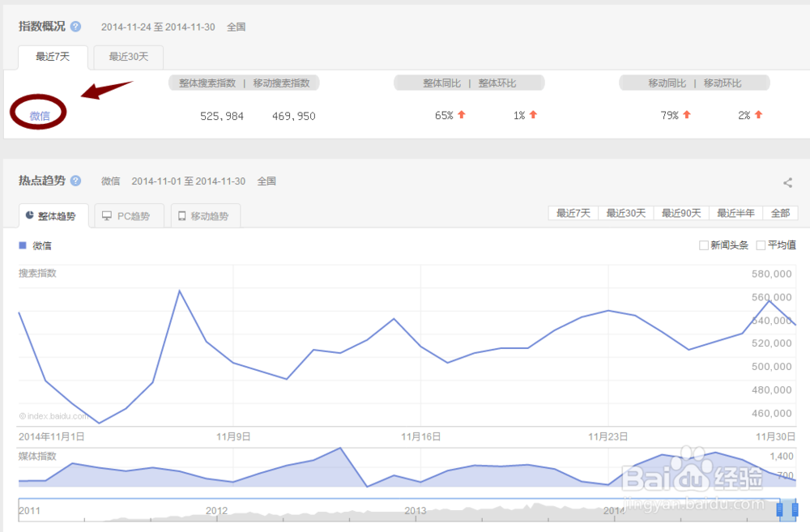Image resolution: width=810 pixels, height=532 pixels.
Task: Click the right handle of timeline range slider
Action: (795, 510)
